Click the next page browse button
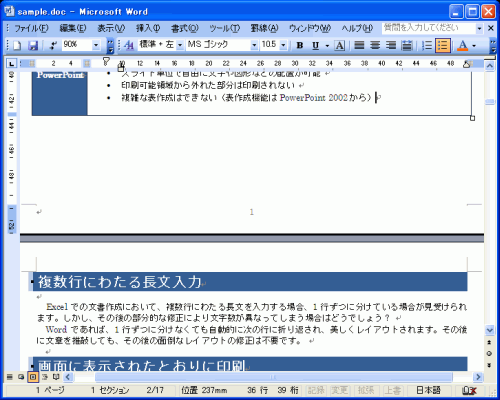The image size is (500, 400). (489, 365)
